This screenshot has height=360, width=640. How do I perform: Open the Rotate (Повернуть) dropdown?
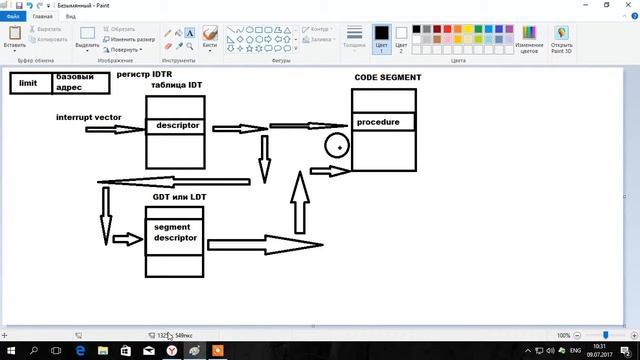point(122,50)
